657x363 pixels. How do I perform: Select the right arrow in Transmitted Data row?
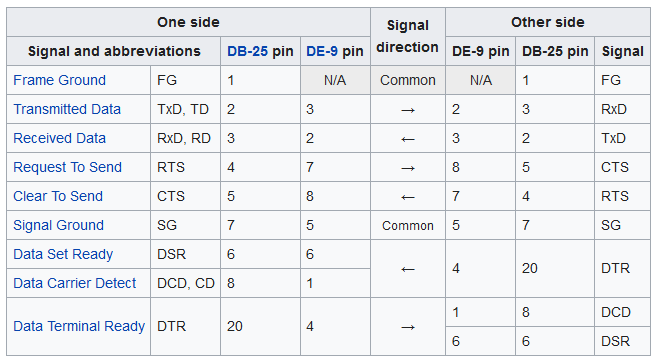tap(408, 110)
